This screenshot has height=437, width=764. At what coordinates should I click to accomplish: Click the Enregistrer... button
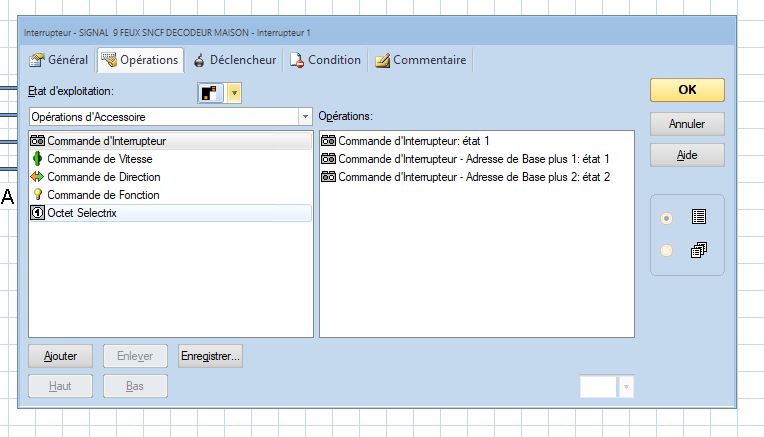(x=210, y=356)
